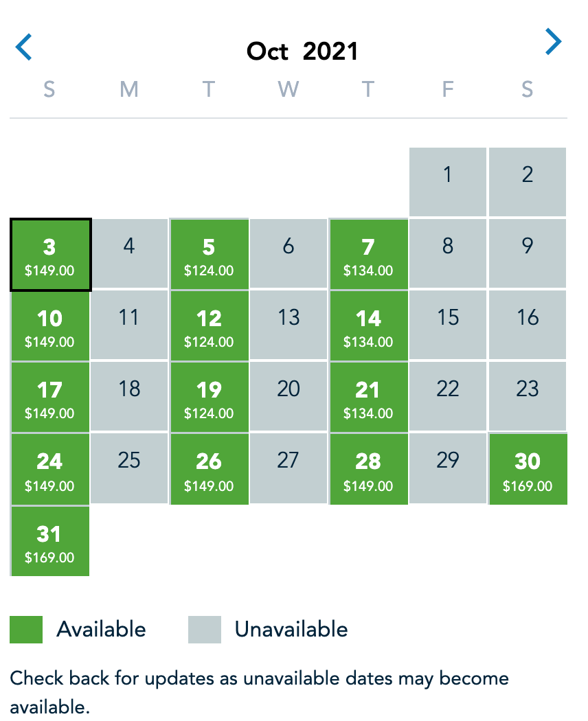Select October 10 date tile
Screen dimensions: 588x721
(50, 325)
